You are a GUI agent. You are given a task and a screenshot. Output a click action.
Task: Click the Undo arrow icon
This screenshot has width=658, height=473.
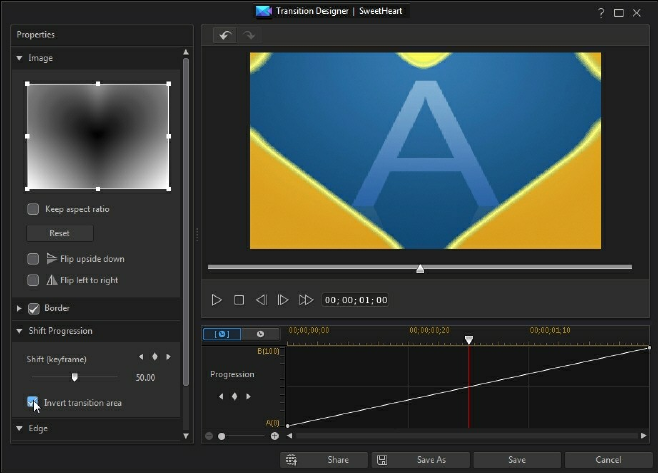225,35
